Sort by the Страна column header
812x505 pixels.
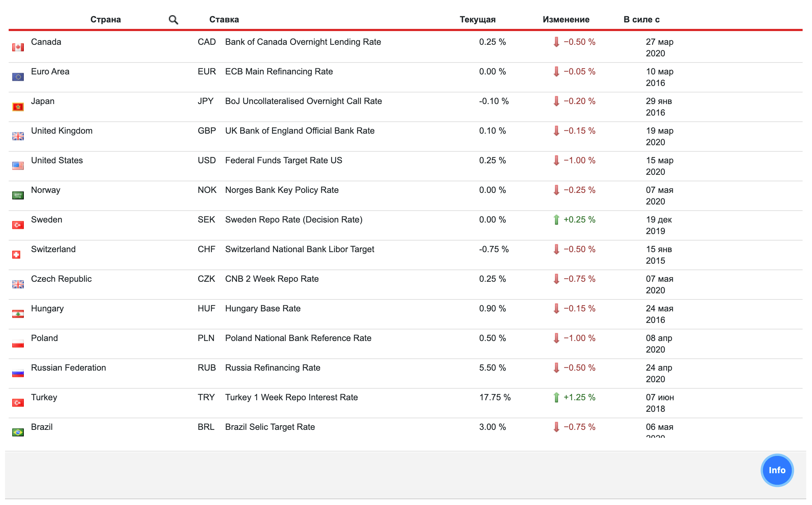(x=105, y=20)
